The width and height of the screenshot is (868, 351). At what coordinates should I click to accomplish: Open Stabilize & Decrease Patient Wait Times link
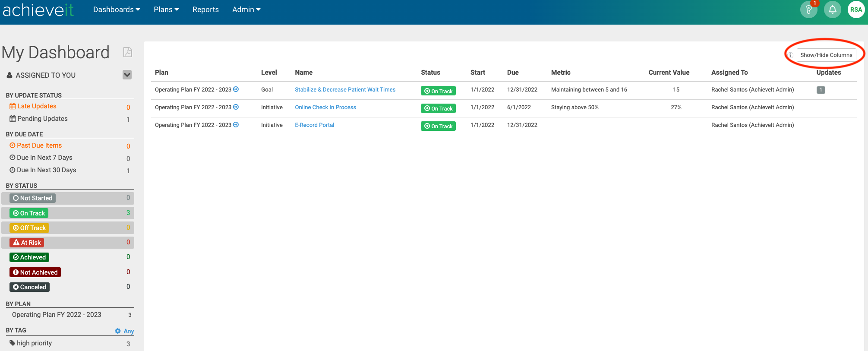point(345,90)
